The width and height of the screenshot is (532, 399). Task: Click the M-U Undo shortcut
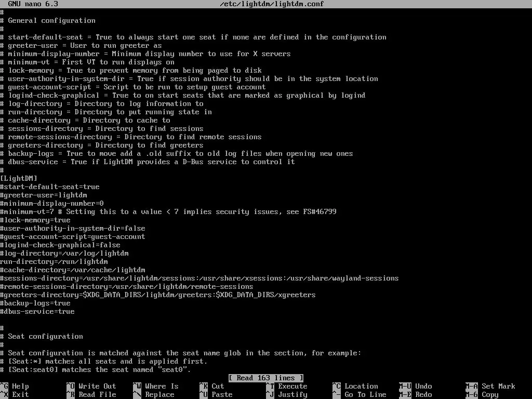click(416, 386)
